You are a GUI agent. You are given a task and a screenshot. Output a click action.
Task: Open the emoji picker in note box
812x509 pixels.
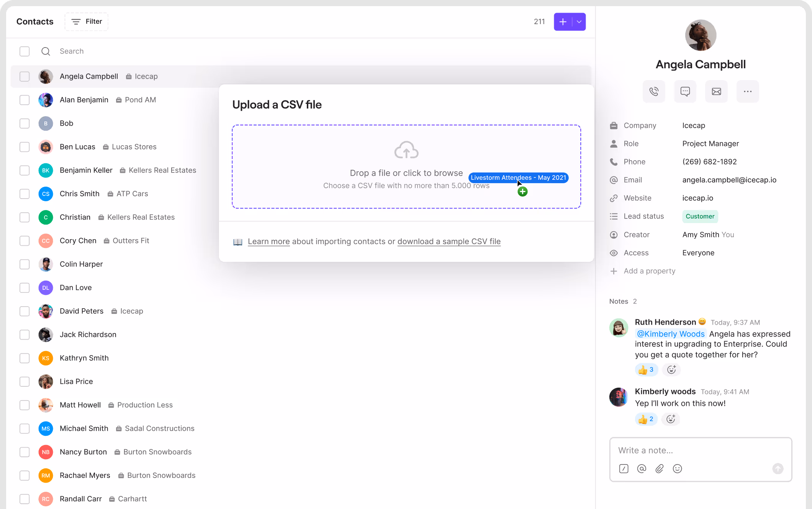tap(677, 468)
